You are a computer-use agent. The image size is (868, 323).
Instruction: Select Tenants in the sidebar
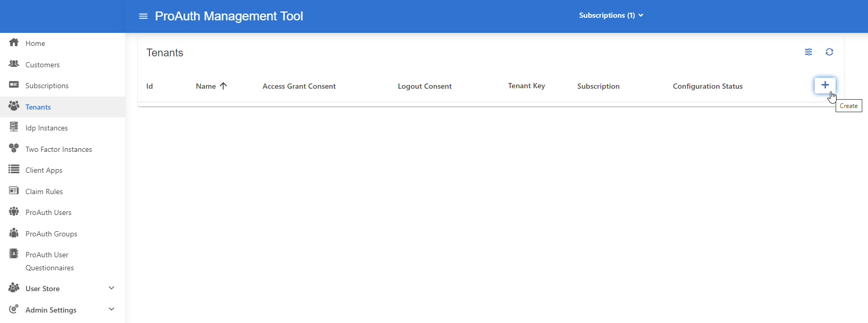coord(38,107)
